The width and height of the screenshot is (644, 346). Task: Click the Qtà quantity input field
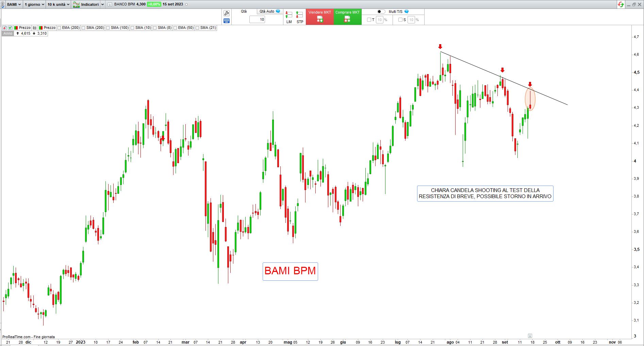pos(257,19)
